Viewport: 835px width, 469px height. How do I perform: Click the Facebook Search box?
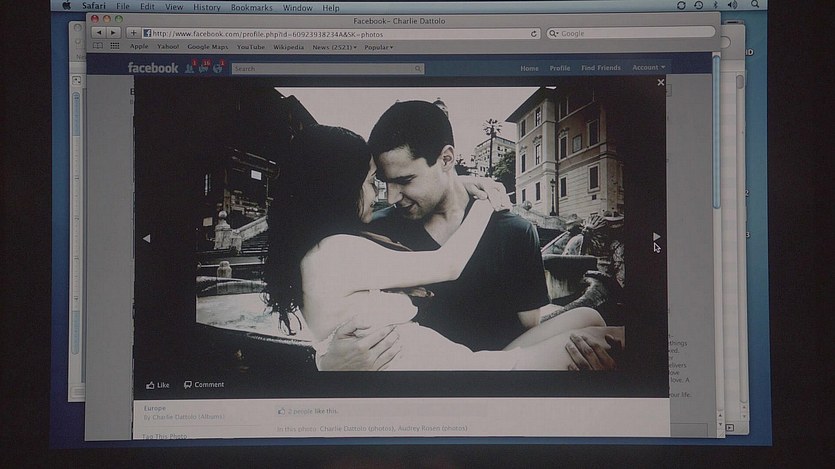[328, 69]
